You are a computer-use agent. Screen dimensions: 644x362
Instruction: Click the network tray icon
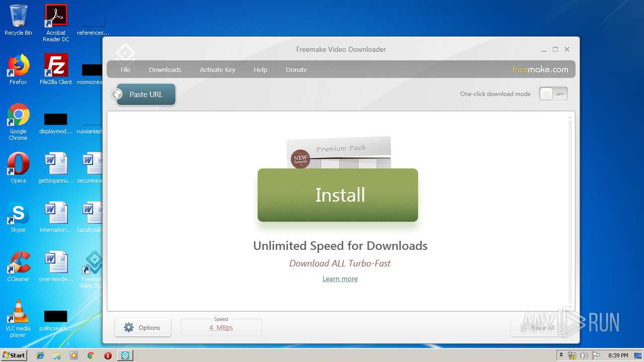[x=572, y=355]
